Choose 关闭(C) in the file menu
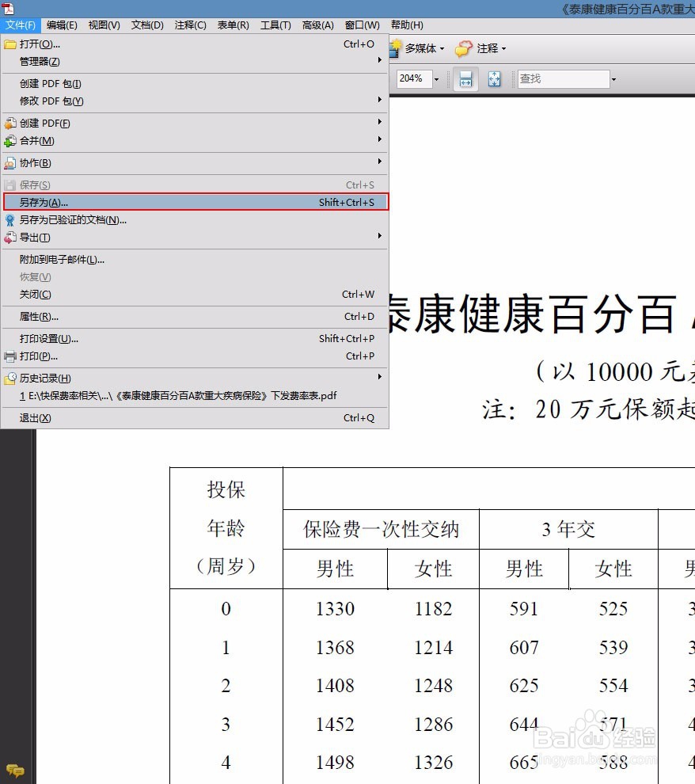This screenshot has width=695, height=784. (195, 295)
